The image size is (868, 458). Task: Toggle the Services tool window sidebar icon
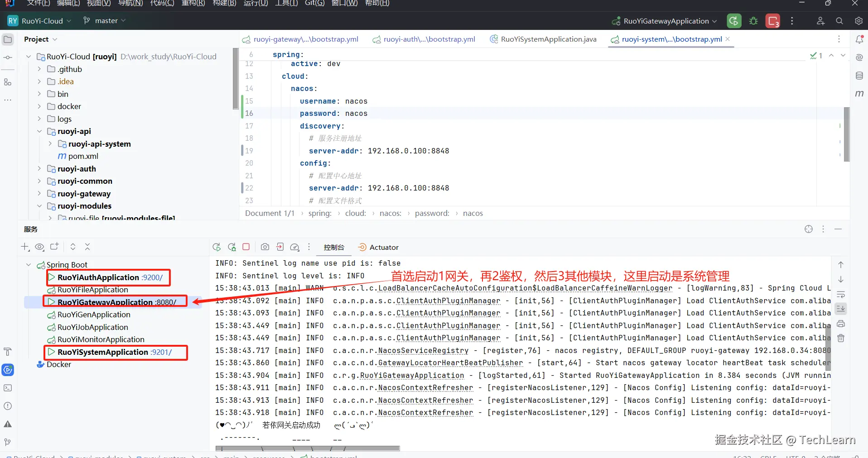pos(8,370)
